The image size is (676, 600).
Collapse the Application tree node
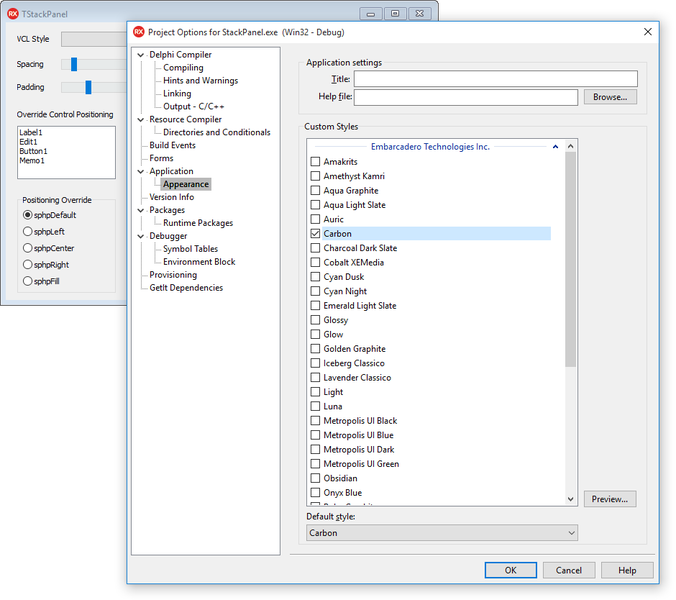tap(141, 171)
